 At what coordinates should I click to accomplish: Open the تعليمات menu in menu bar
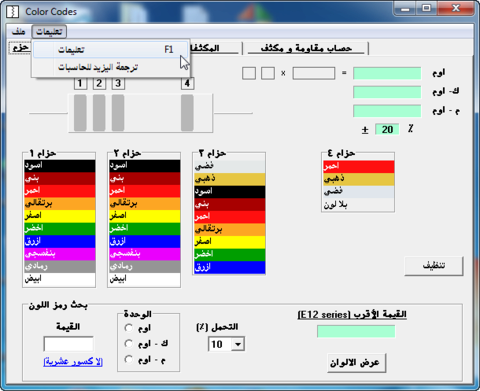49,32
